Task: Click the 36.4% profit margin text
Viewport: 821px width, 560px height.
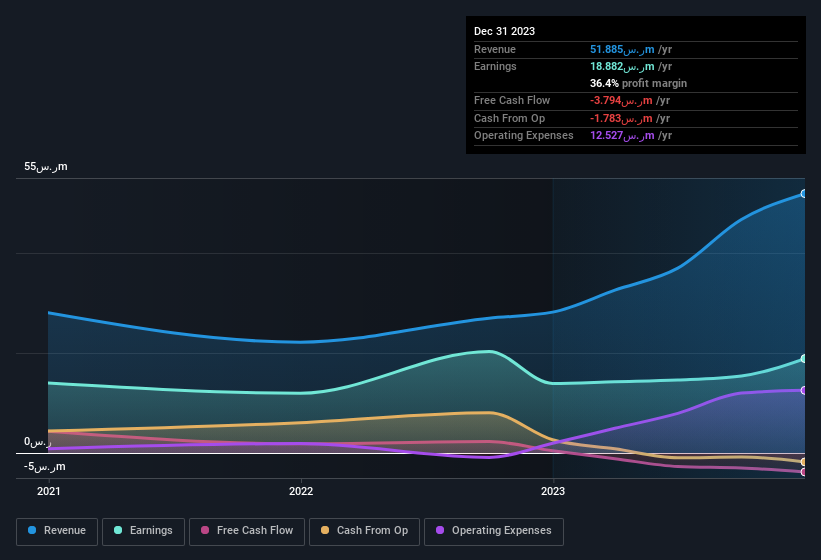Action: [x=638, y=83]
